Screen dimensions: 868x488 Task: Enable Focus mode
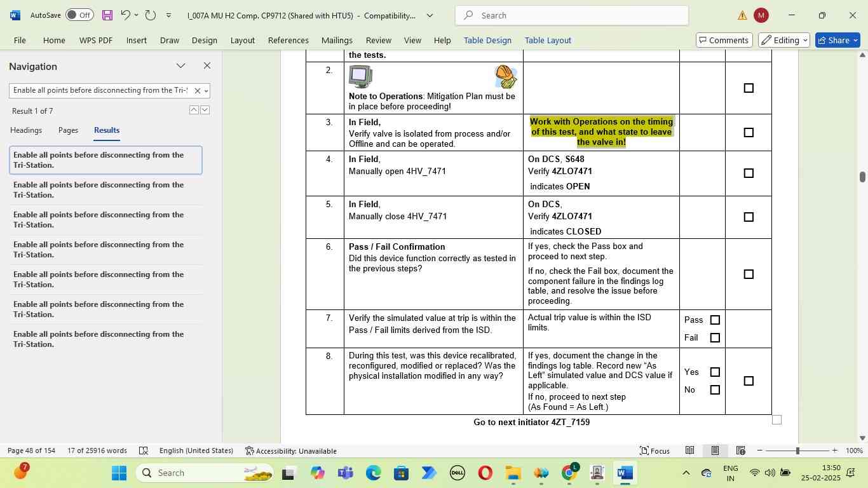(x=654, y=451)
